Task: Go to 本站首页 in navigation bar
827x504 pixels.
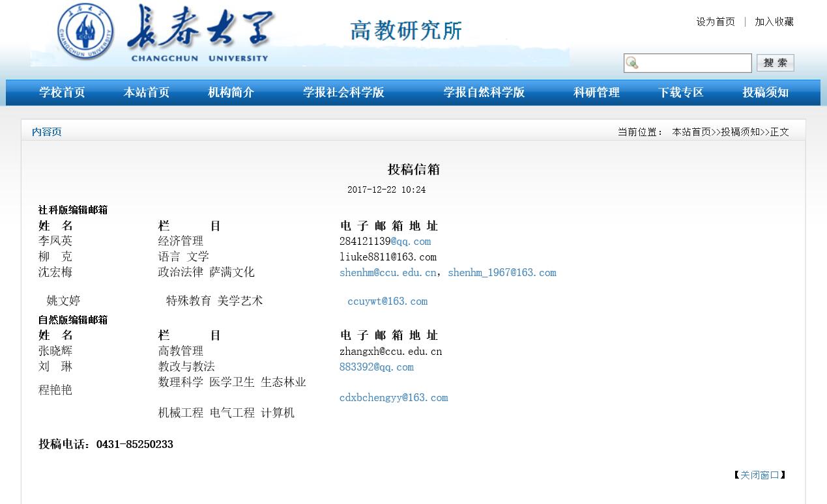Action: pyautogui.click(x=147, y=92)
